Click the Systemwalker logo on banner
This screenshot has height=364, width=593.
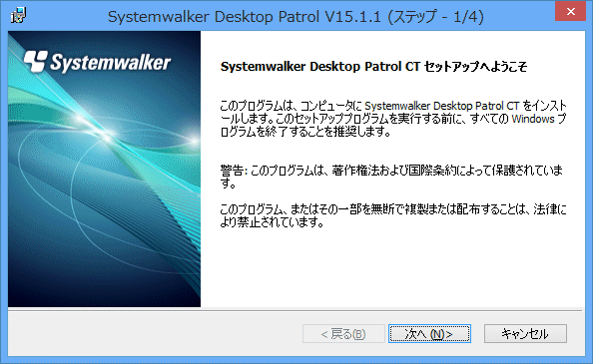[97, 62]
